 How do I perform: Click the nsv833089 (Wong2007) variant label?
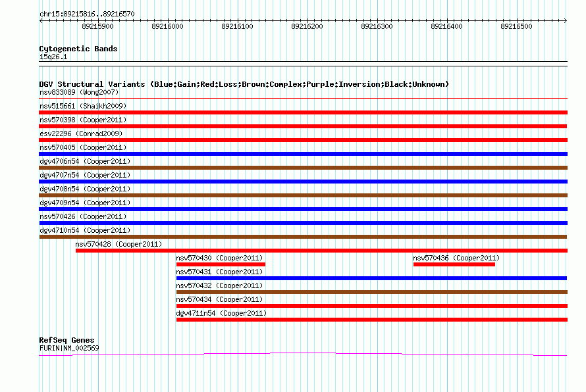79,92
